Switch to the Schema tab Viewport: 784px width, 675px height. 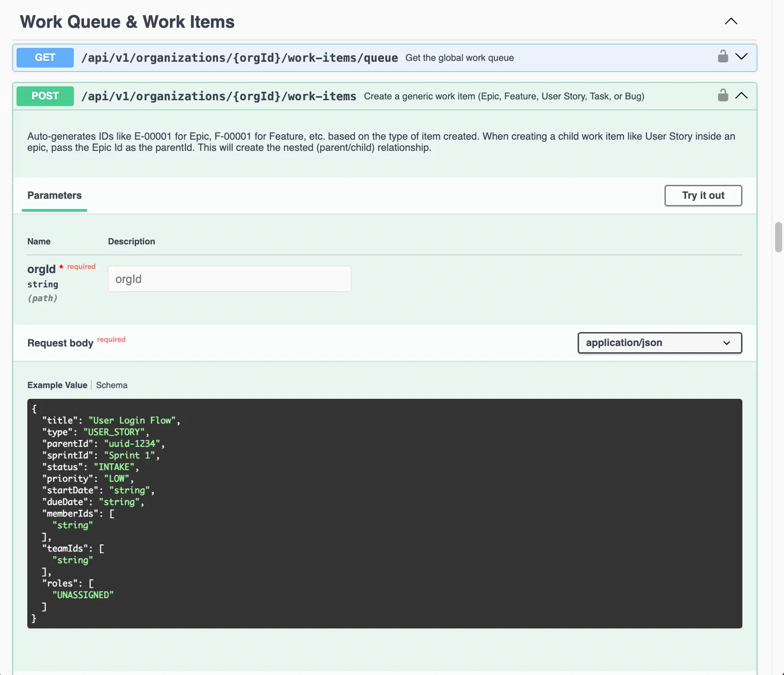tap(111, 385)
